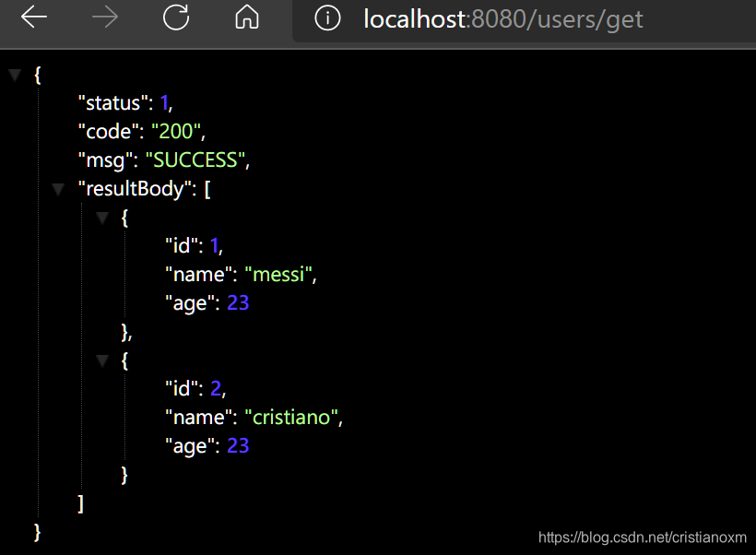
Task: Select the "msg" key text
Action: [x=105, y=160]
